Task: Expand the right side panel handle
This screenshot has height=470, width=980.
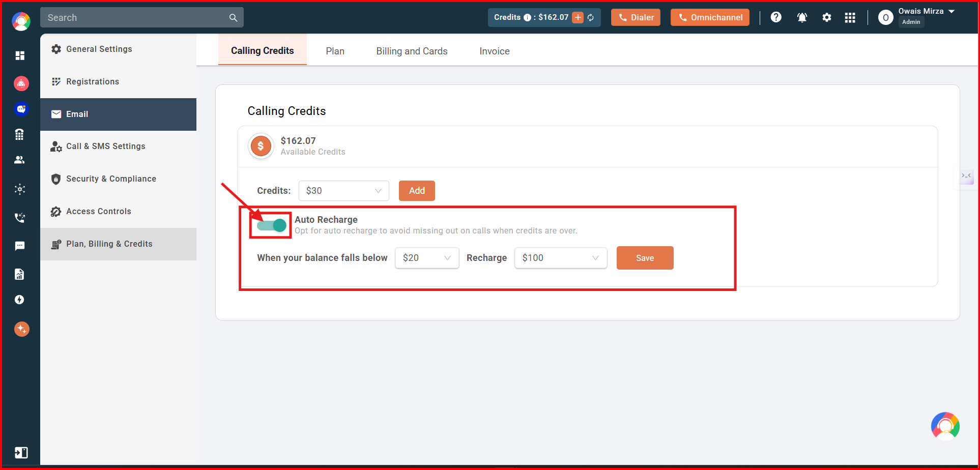Action: (966, 177)
